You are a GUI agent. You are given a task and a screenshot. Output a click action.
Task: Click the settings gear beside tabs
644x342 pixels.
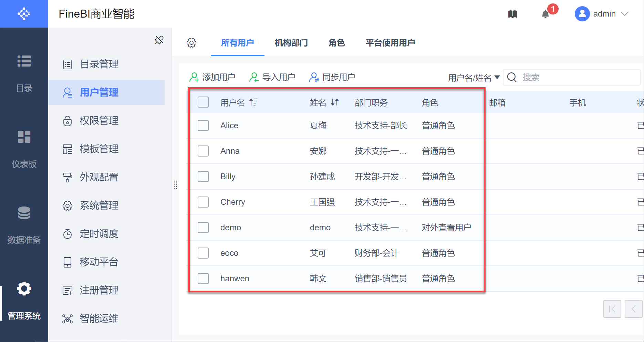pyautogui.click(x=191, y=43)
